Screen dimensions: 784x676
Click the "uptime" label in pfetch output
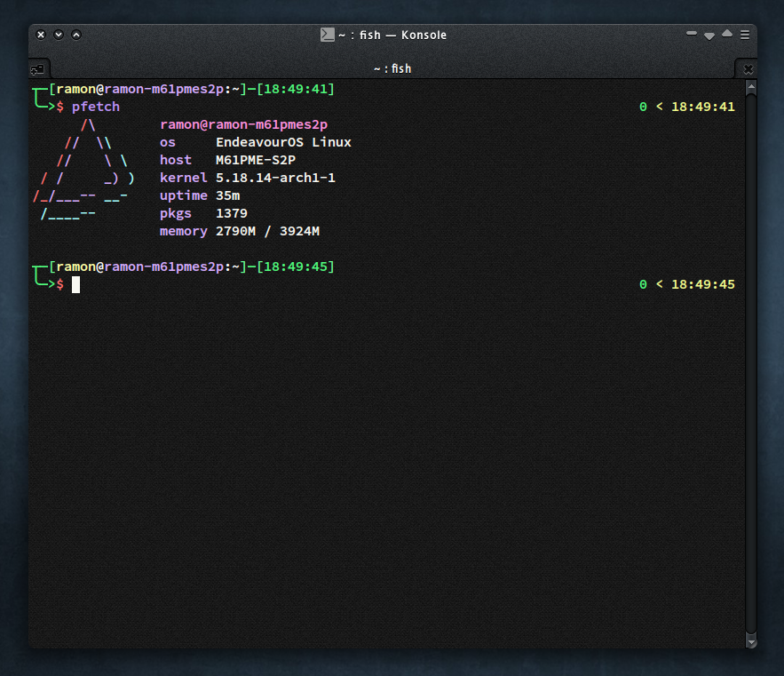click(184, 195)
